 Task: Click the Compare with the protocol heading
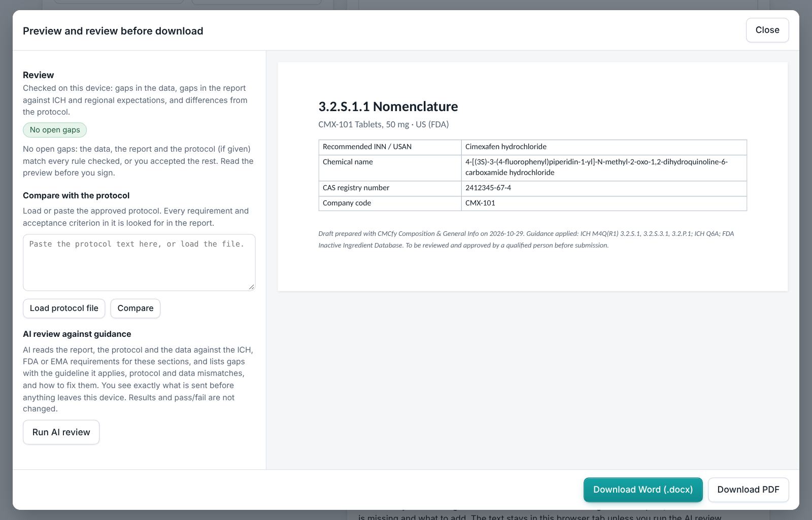tap(76, 196)
